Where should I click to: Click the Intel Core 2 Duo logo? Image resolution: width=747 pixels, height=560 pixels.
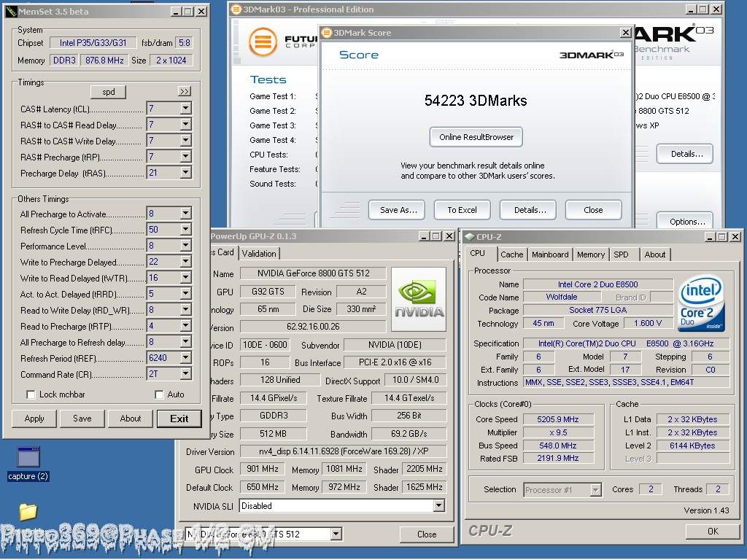pos(701,303)
